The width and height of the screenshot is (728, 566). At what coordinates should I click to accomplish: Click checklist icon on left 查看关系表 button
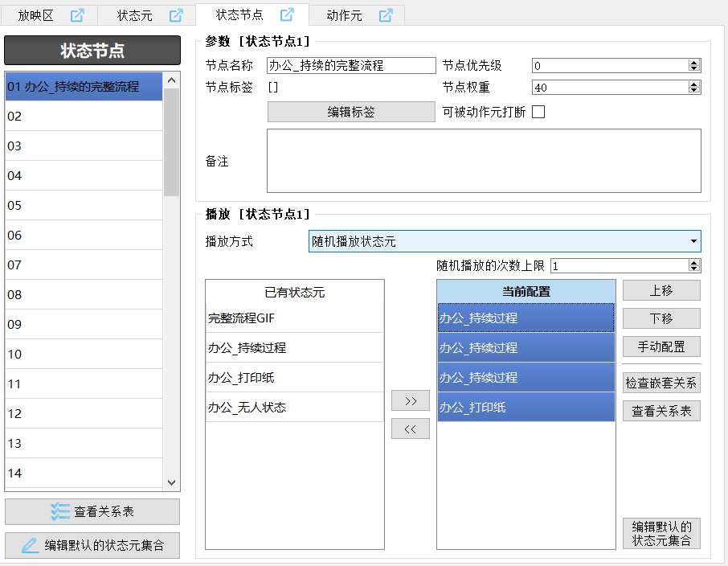click(60, 511)
